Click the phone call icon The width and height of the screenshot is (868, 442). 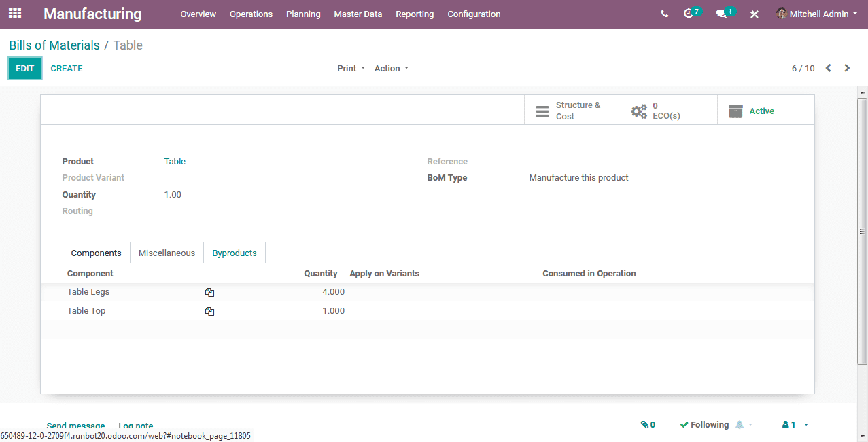665,14
